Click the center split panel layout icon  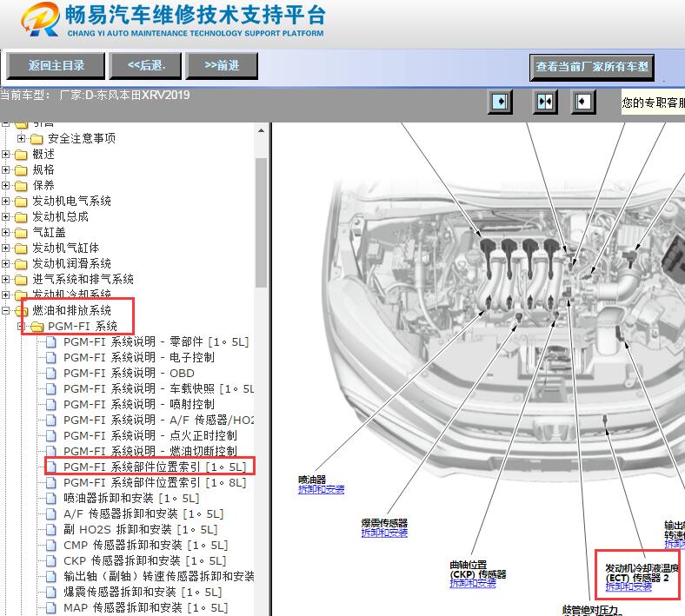(x=545, y=102)
